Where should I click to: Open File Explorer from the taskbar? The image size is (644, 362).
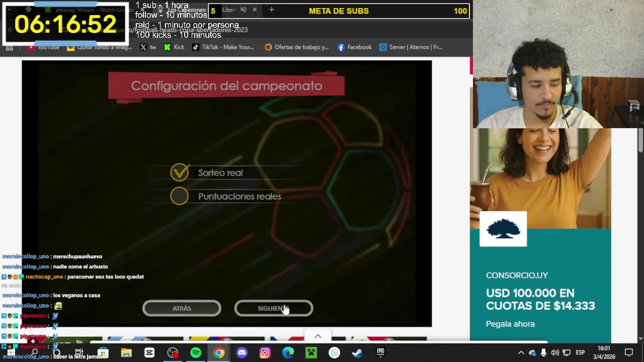(x=126, y=353)
